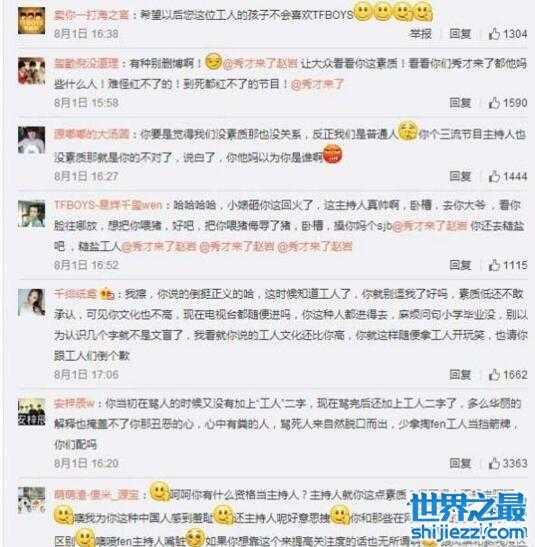Open avatar of first commenter
The height and width of the screenshot is (547, 535).
click(x=31, y=21)
